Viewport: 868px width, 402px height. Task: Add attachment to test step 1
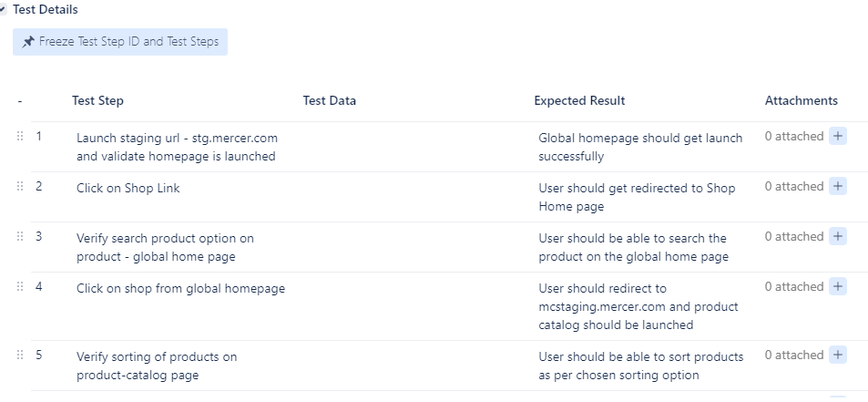pyautogui.click(x=838, y=136)
